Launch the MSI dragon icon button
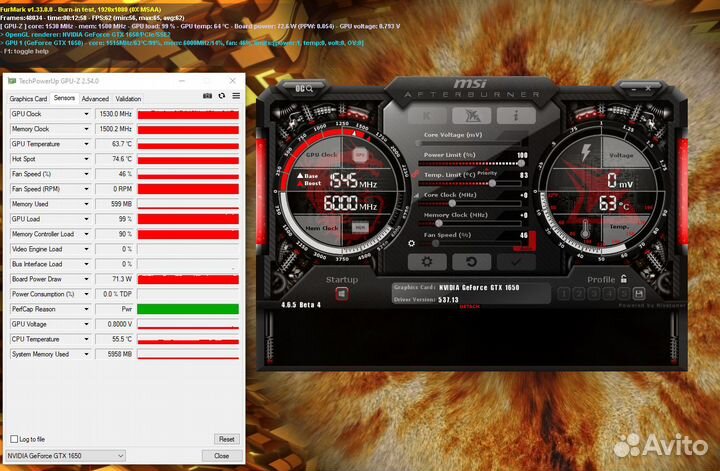This screenshot has height=471, width=720. (471, 116)
